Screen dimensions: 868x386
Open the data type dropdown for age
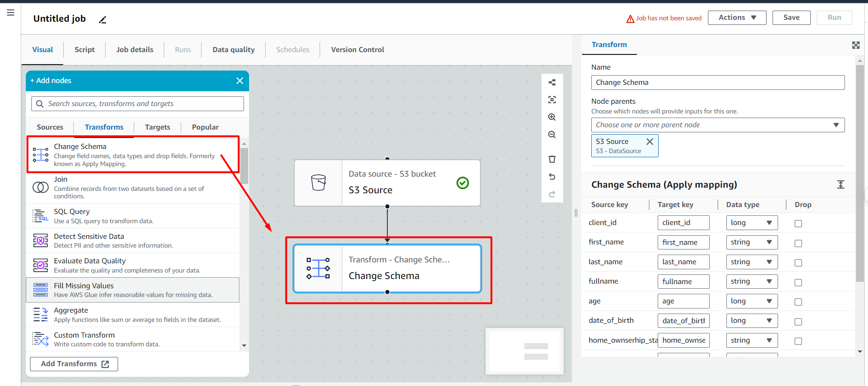(x=751, y=301)
